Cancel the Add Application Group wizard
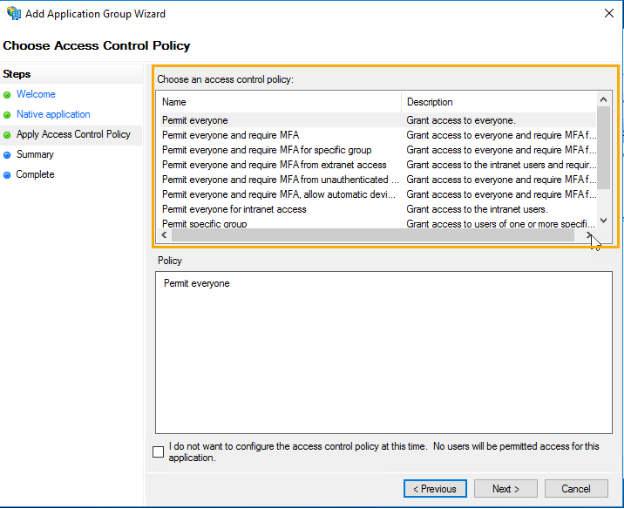624x509 pixels. (x=576, y=489)
